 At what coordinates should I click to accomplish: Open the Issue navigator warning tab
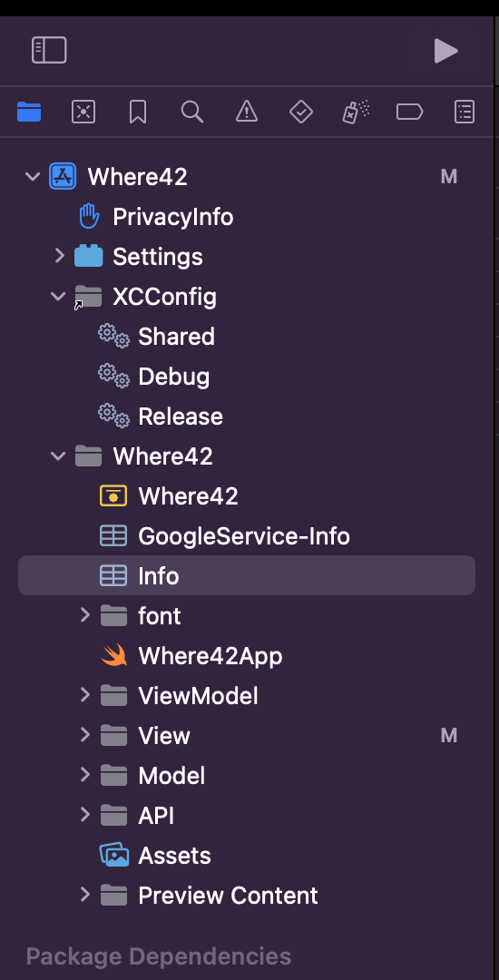247,112
